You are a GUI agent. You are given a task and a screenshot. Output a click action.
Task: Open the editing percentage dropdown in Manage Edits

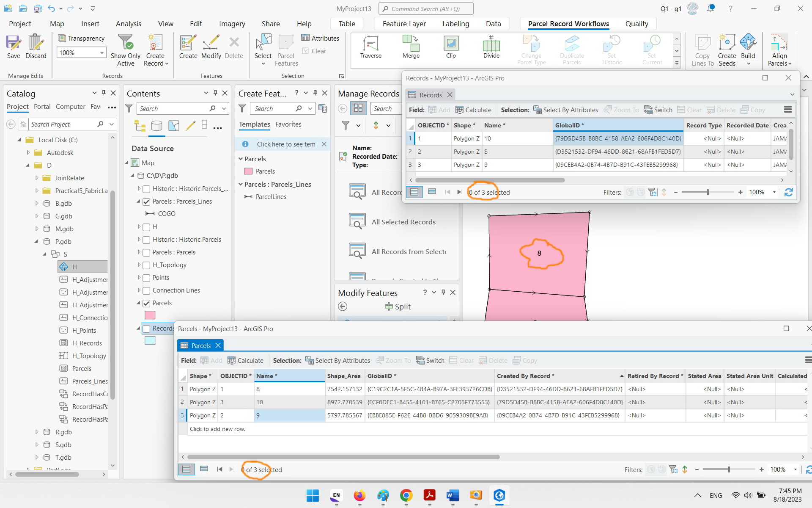(x=101, y=52)
